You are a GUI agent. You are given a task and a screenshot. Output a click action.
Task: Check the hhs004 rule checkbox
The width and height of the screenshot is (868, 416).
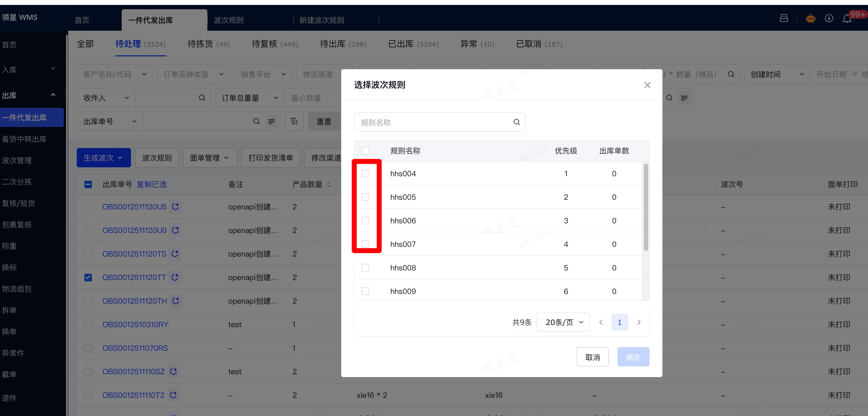(365, 173)
